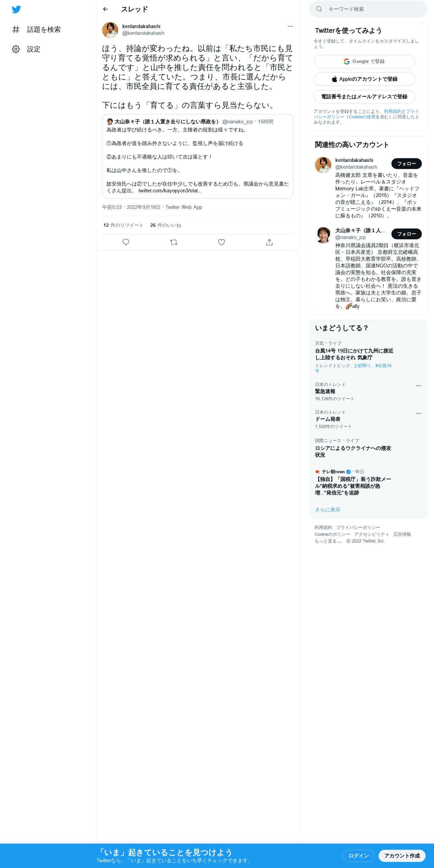The image size is (434, 868).
Task: Open the 12 件のリツイート list
Action: pyautogui.click(x=123, y=225)
